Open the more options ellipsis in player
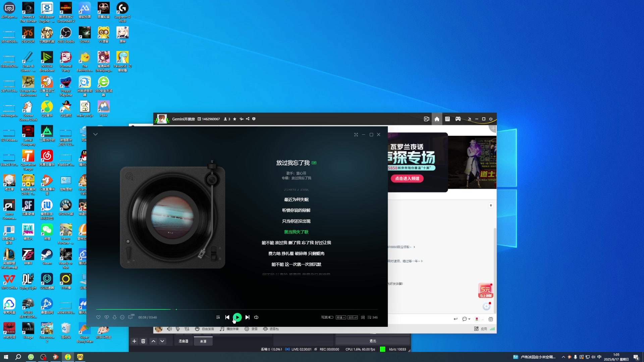 122,317
